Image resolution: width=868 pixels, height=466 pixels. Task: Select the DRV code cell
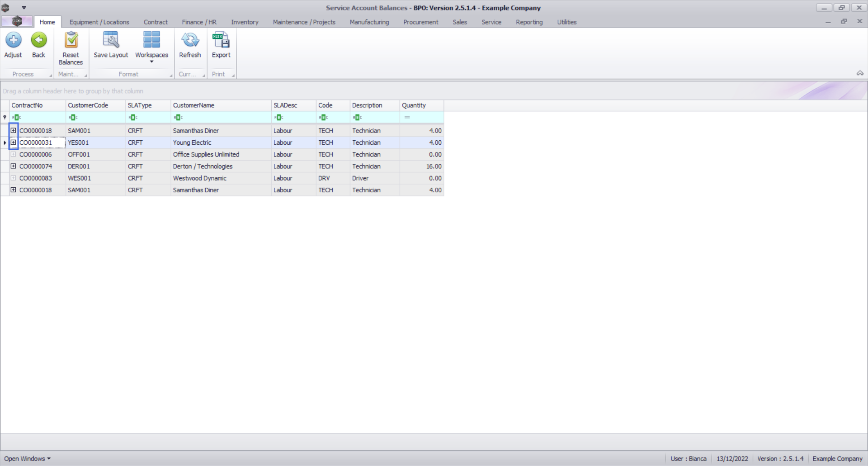(333, 178)
